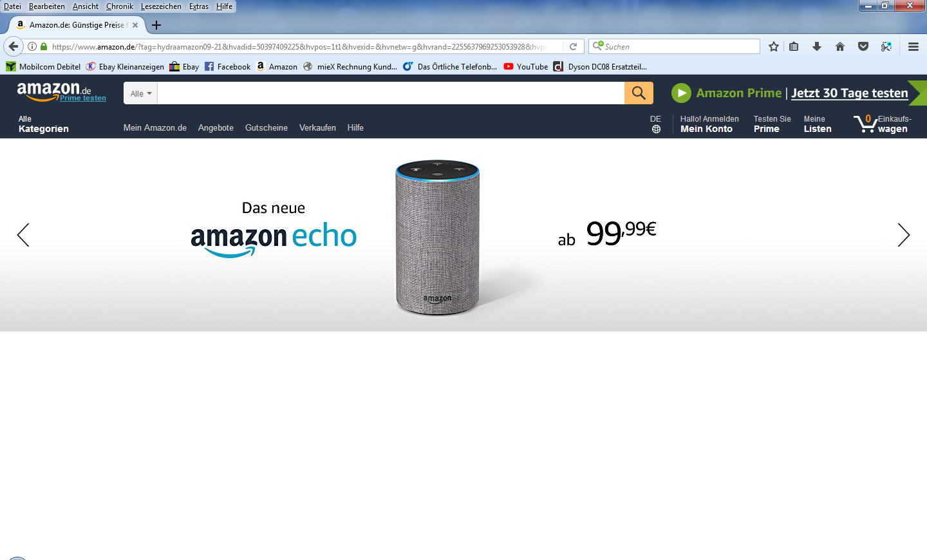Show next carousel banner with right arrow

click(x=904, y=235)
